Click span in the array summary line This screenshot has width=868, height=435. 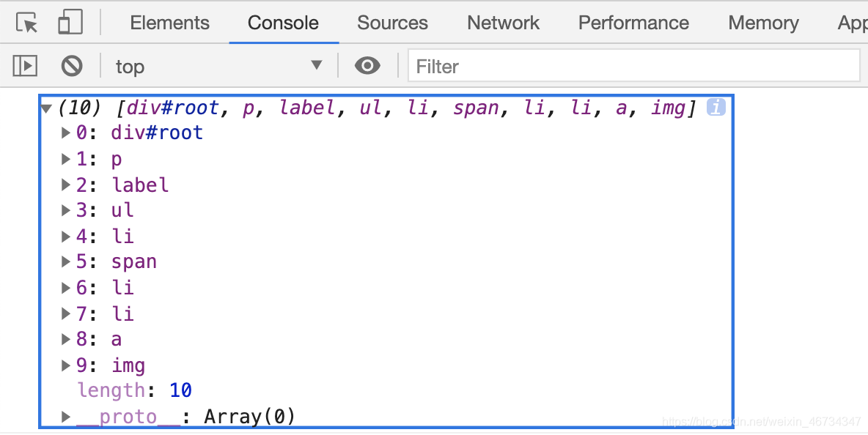(x=476, y=108)
